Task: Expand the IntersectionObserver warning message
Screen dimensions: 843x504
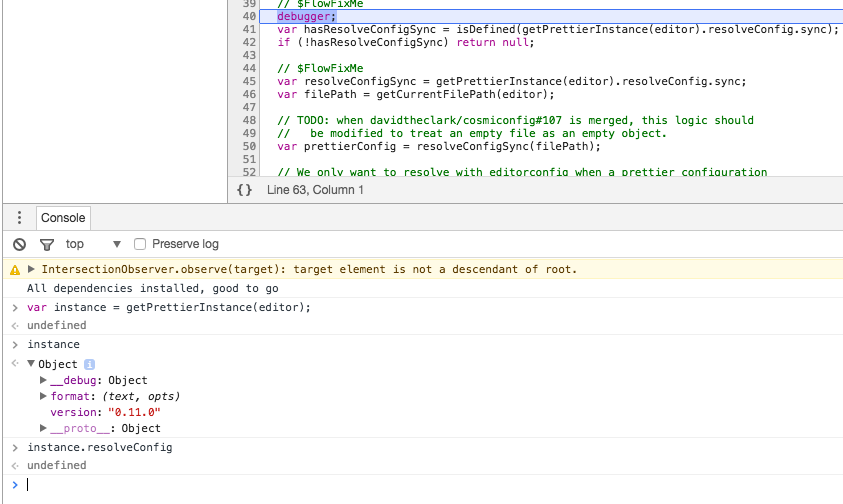Action: click(31, 269)
